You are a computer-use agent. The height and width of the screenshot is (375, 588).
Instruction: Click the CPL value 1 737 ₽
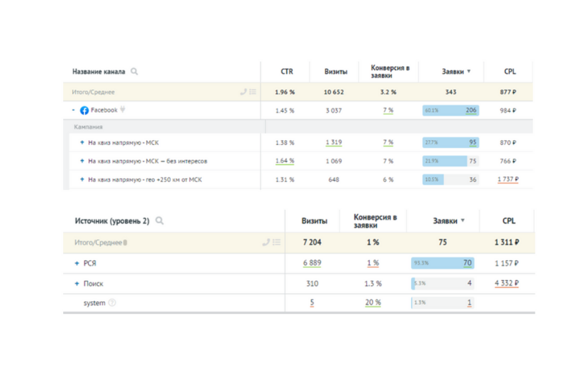[x=508, y=179]
